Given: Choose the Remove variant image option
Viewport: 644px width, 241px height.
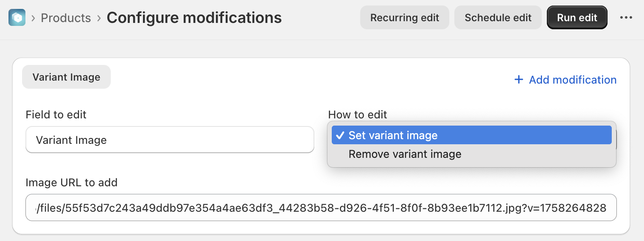Looking at the screenshot, I should coord(405,154).
